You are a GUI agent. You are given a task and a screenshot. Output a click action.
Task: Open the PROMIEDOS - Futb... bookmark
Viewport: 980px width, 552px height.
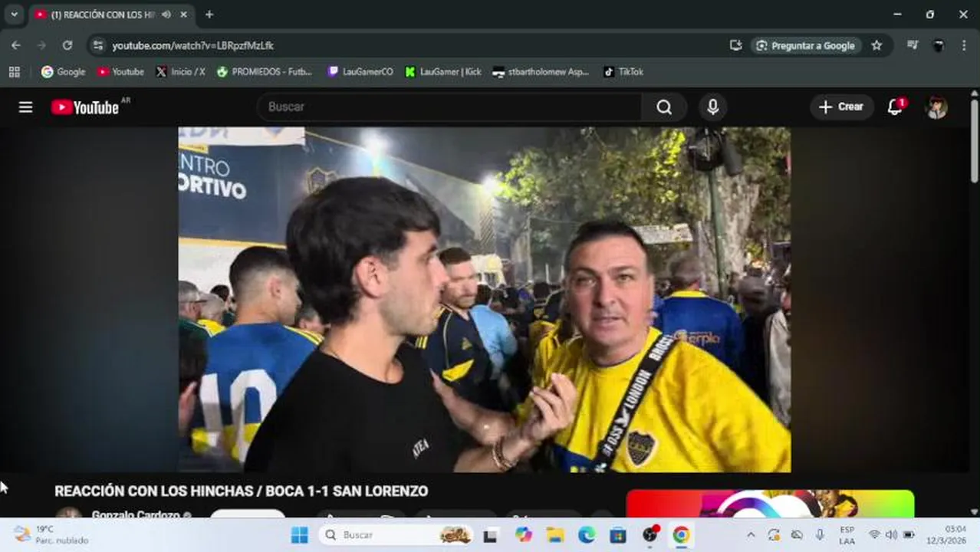tap(265, 71)
